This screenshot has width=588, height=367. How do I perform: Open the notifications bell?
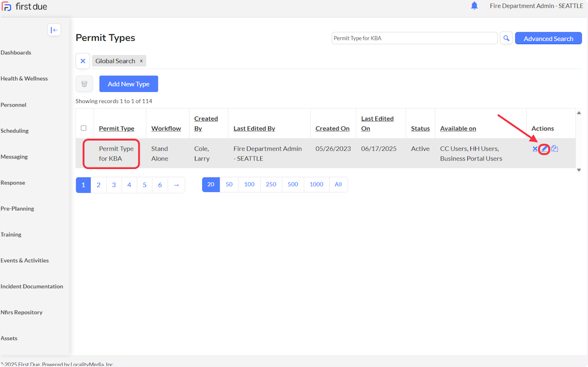tap(474, 6)
